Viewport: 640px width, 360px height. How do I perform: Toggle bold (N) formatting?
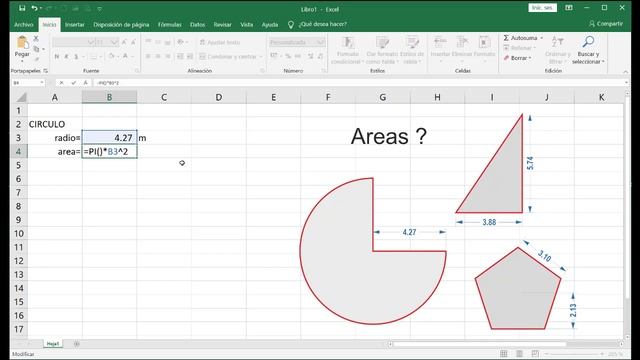click(57, 56)
